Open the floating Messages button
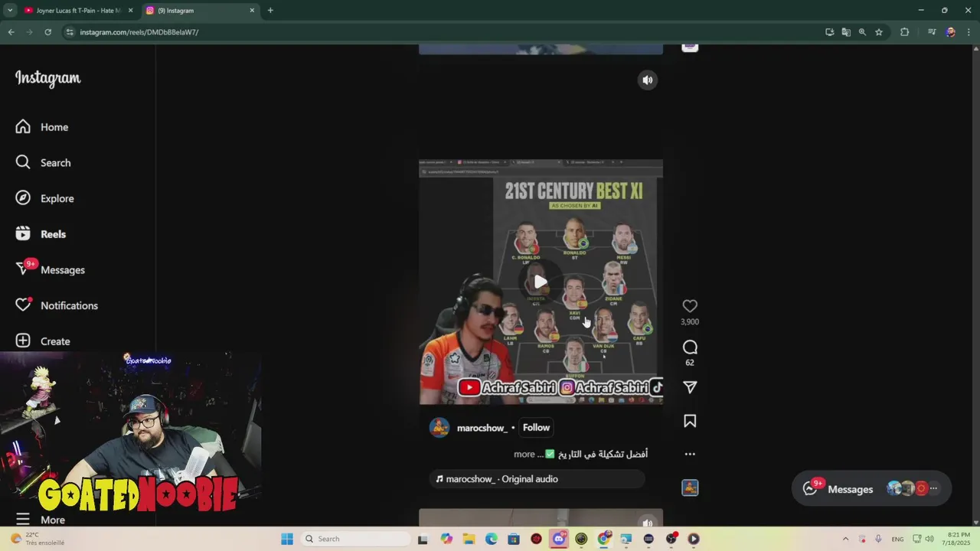Image resolution: width=980 pixels, height=551 pixels. point(871,489)
